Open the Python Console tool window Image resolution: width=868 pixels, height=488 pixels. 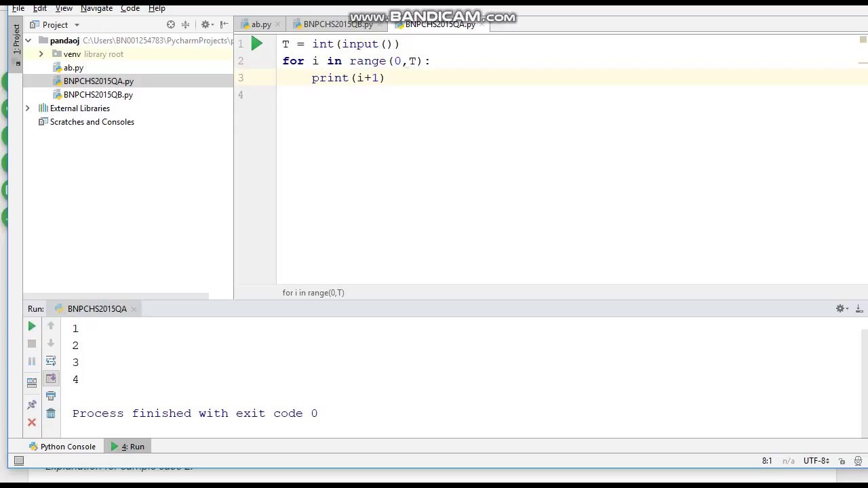click(x=62, y=447)
